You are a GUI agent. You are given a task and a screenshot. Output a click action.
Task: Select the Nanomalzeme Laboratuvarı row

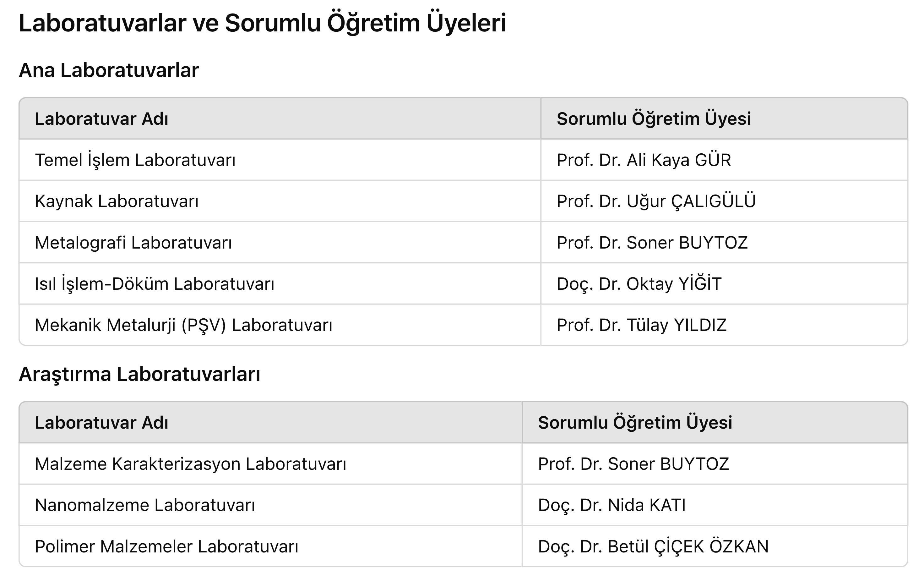tap(463, 505)
